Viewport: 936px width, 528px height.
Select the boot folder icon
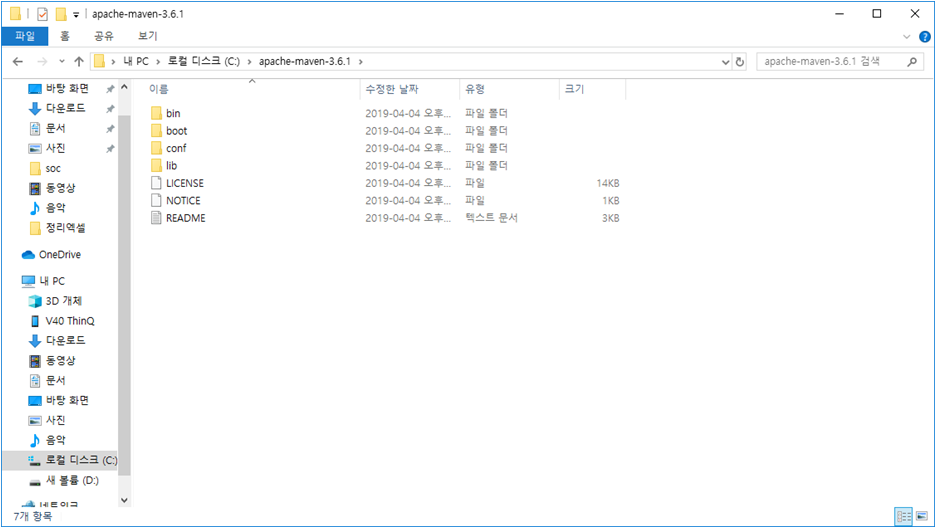pos(156,131)
